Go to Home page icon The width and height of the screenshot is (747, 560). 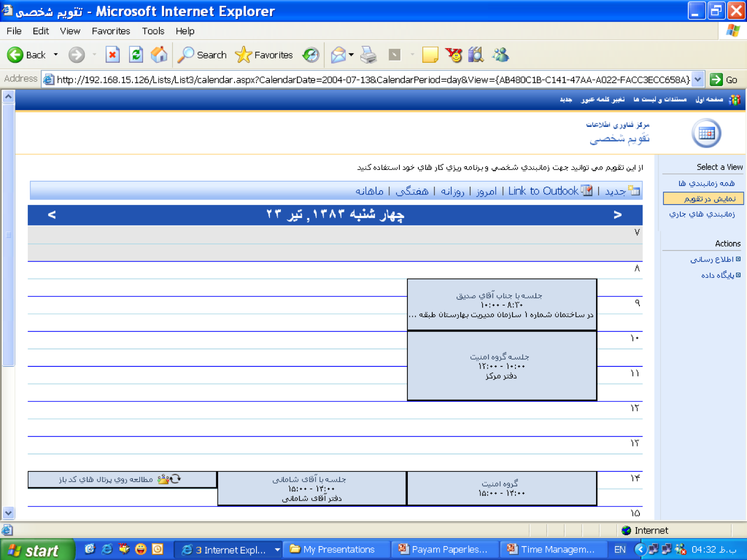point(159,55)
